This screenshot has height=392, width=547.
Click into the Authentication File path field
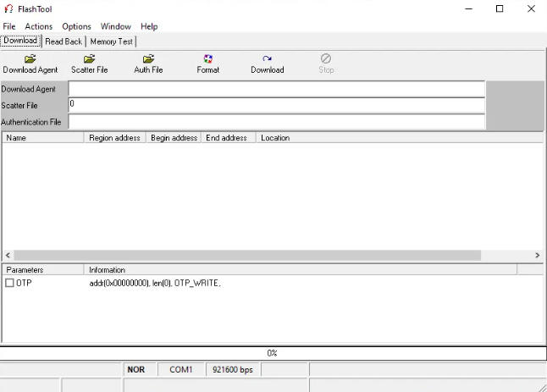pyautogui.click(x=277, y=122)
